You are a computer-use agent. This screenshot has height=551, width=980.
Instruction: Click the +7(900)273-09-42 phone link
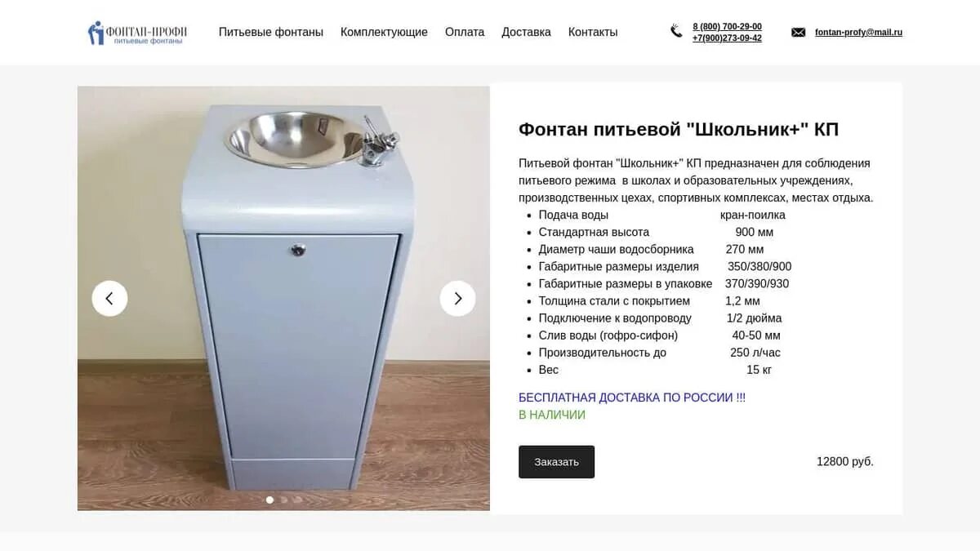pos(727,38)
